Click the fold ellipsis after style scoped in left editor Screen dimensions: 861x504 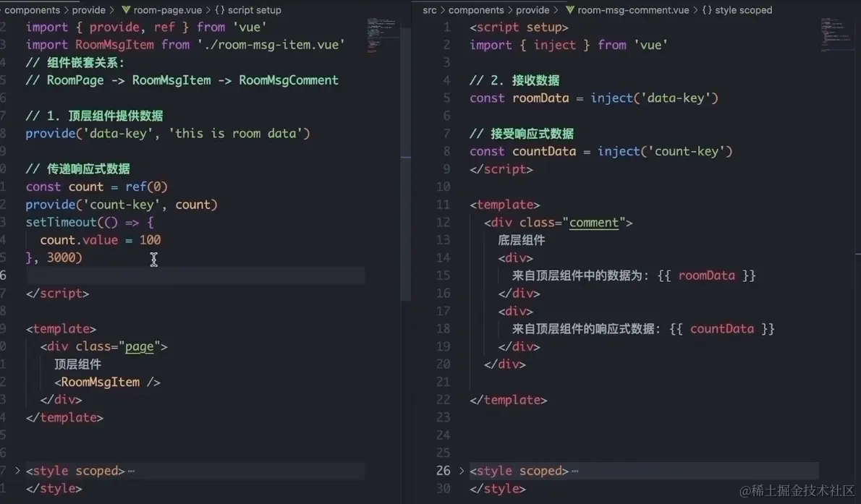(131, 471)
